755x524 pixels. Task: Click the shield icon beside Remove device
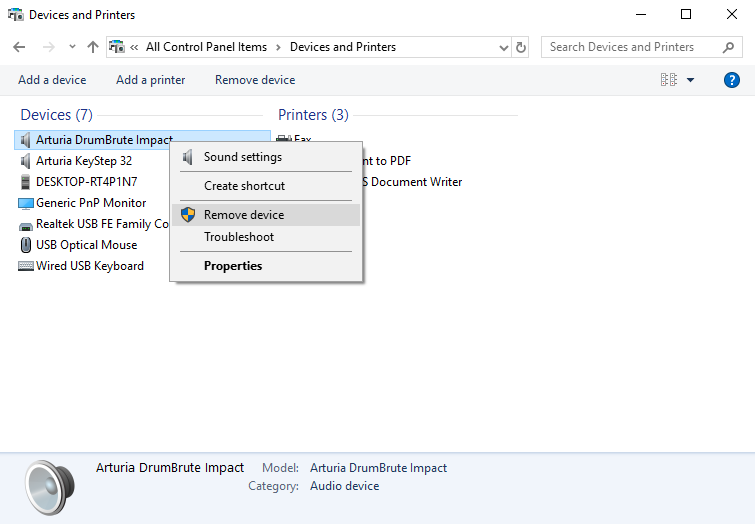pos(188,215)
